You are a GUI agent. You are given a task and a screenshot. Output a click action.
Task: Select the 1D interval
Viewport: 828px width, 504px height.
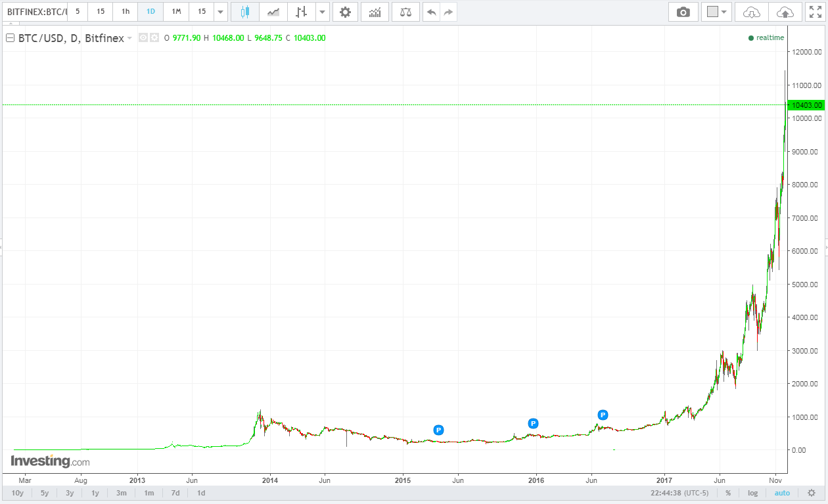tap(150, 12)
